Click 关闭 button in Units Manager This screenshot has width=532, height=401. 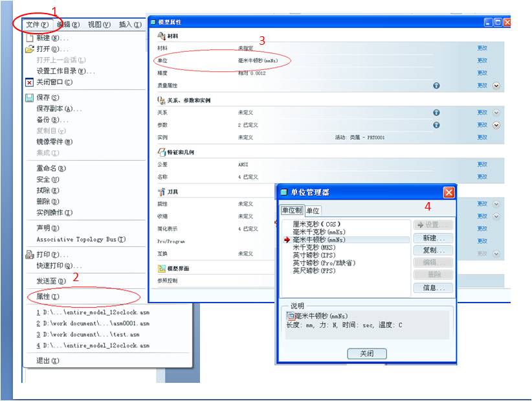click(367, 354)
